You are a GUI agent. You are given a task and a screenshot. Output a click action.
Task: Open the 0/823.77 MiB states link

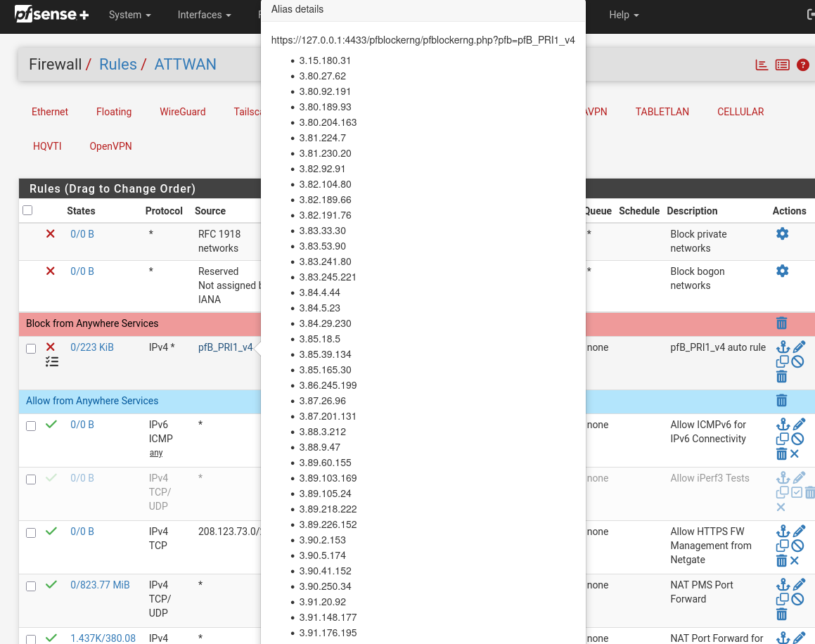[x=100, y=585]
